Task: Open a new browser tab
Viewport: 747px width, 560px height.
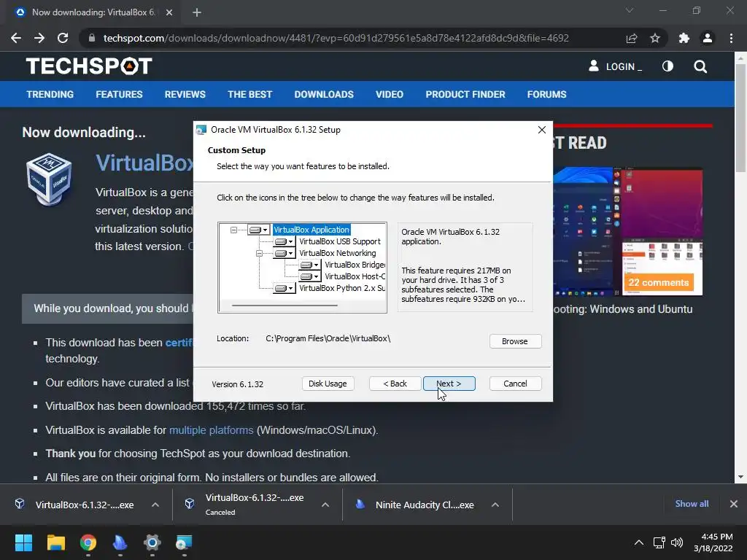Action: click(197, 12)
